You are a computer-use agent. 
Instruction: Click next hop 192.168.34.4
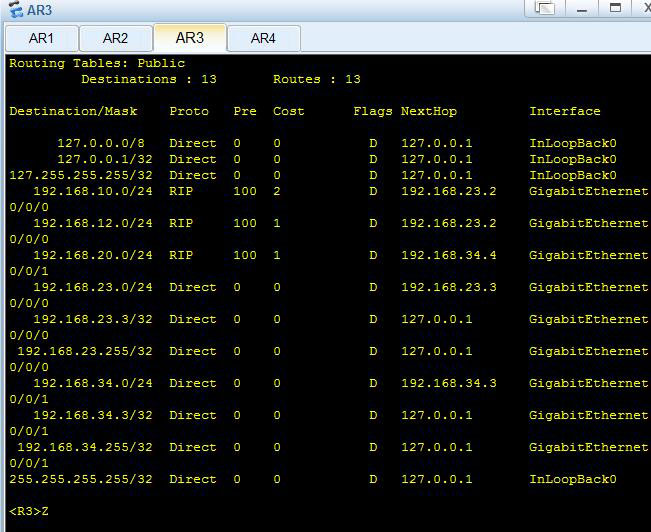coord(448,255)
